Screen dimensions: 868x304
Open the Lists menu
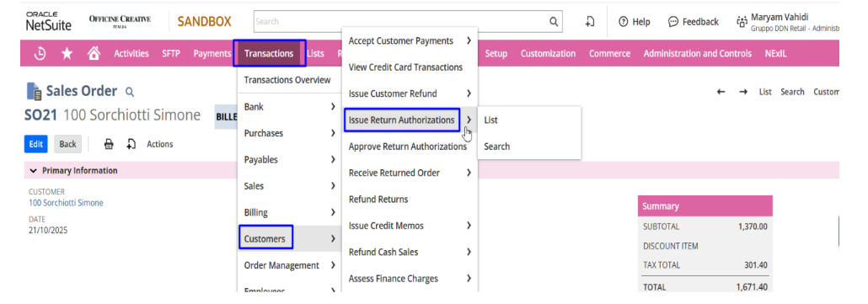[x=315, y=54]
